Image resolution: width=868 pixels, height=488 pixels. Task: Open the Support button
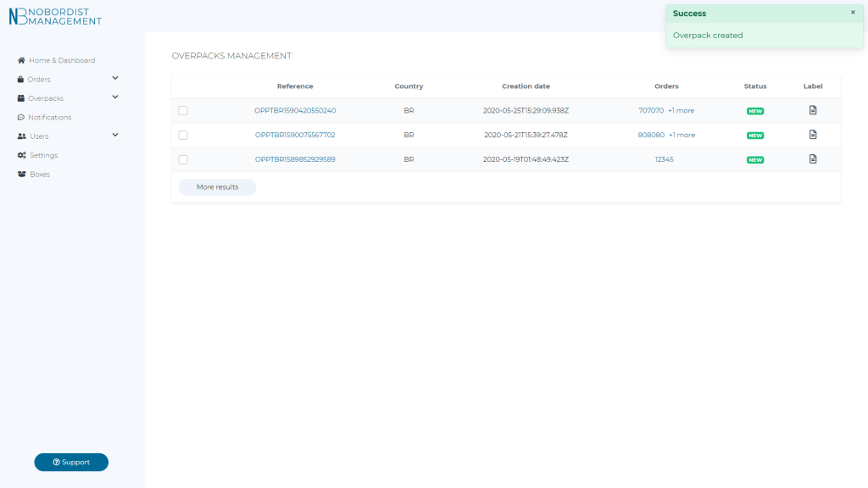click(x=71, y=462)
